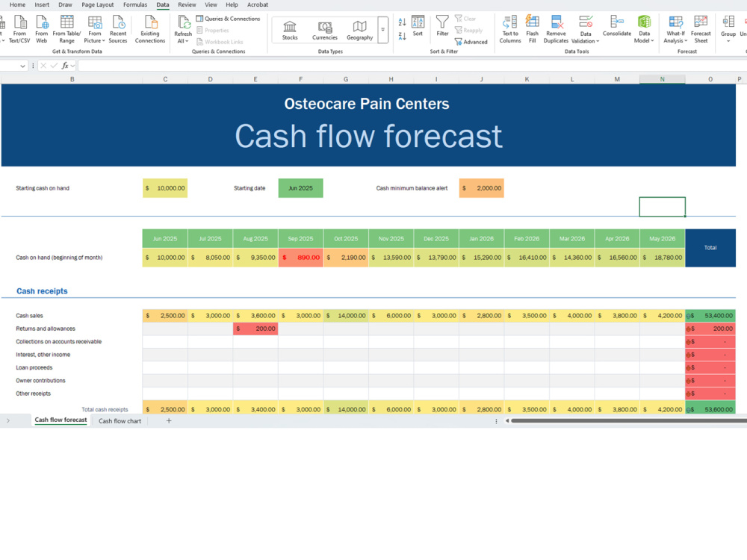Click the From Web data icon
This screenshot has height=560, width=747.
tap(41, 29)
